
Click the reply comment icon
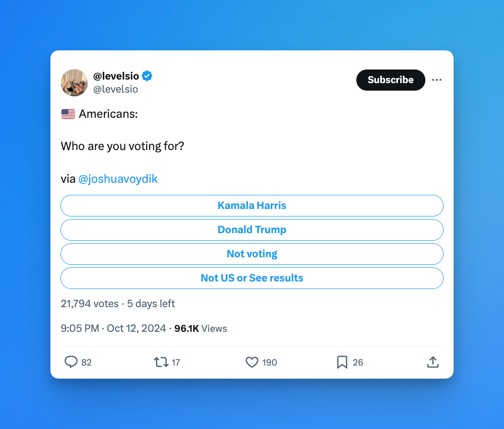tap(72, 362)
